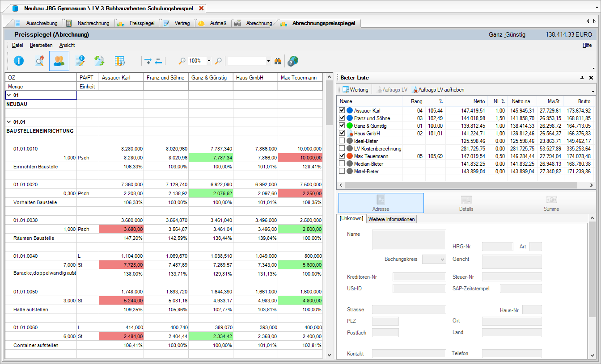Image resolution: width=601 pixels, height=364 pixels.
Task: Click the collapse levels minus arrow icon
Action: pos(158,61)
